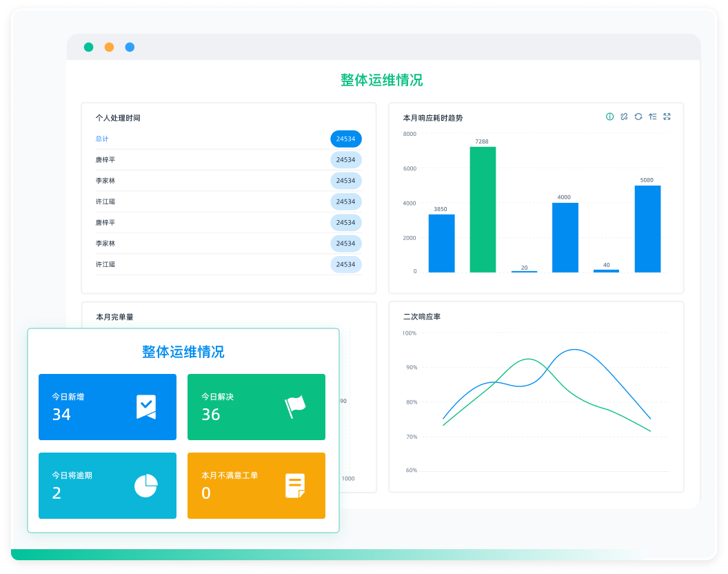Click the green dot in window title bar
This screenshot has height=574, width=728.
coord(89,48)
